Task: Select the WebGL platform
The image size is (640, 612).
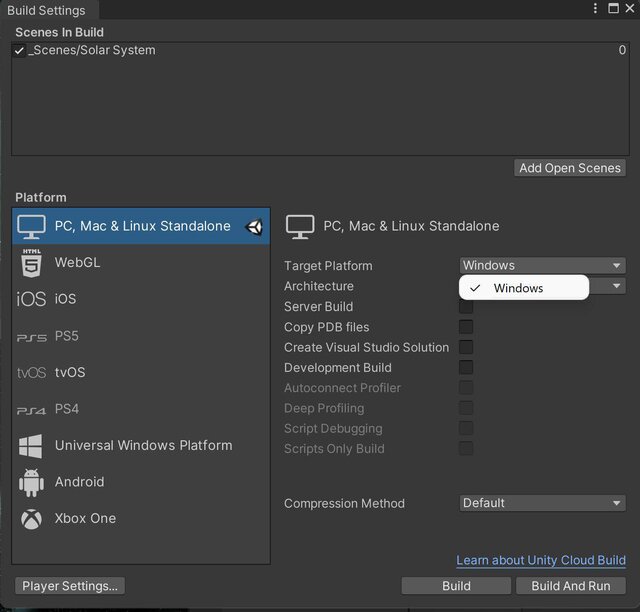Action: [x=141, y=263]
